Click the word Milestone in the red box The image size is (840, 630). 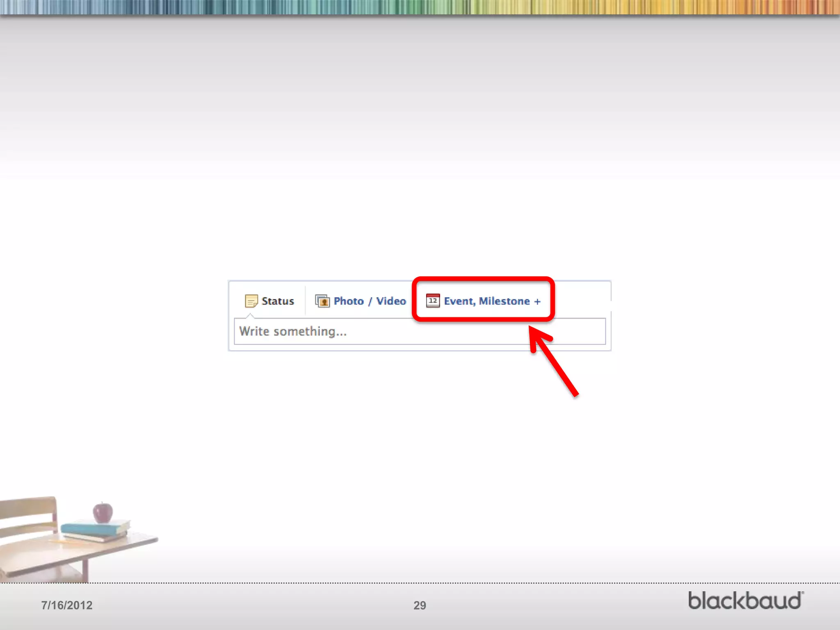[504, 301]
